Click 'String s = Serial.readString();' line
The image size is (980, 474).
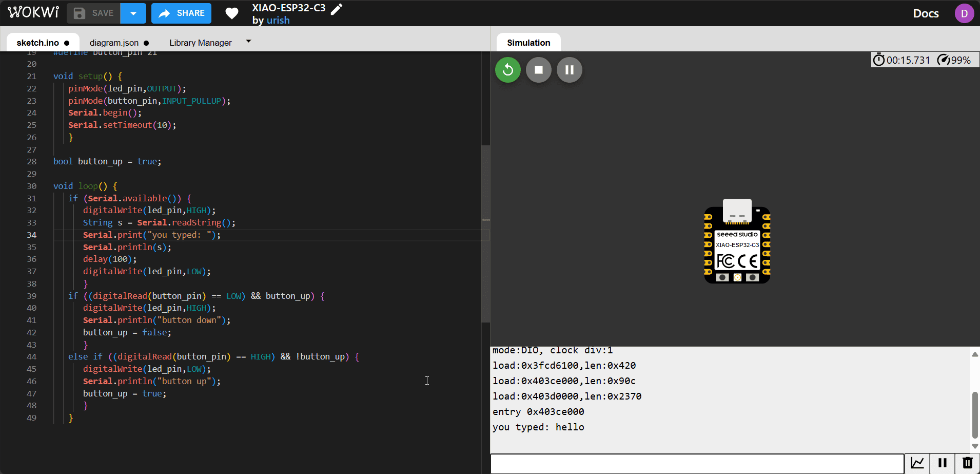(x=159, y=222)
